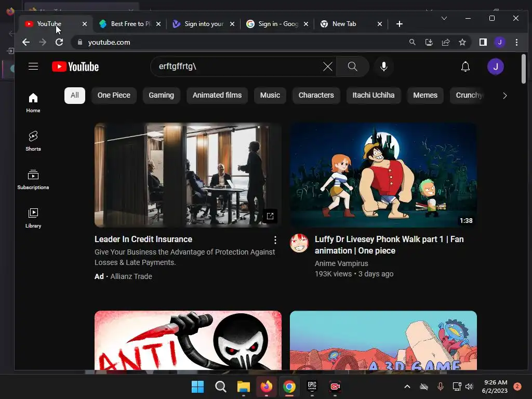Viewport: 532px width, 399px height.
Task: Open Subscriptions in the sidebar
Action: pos(33,179)
